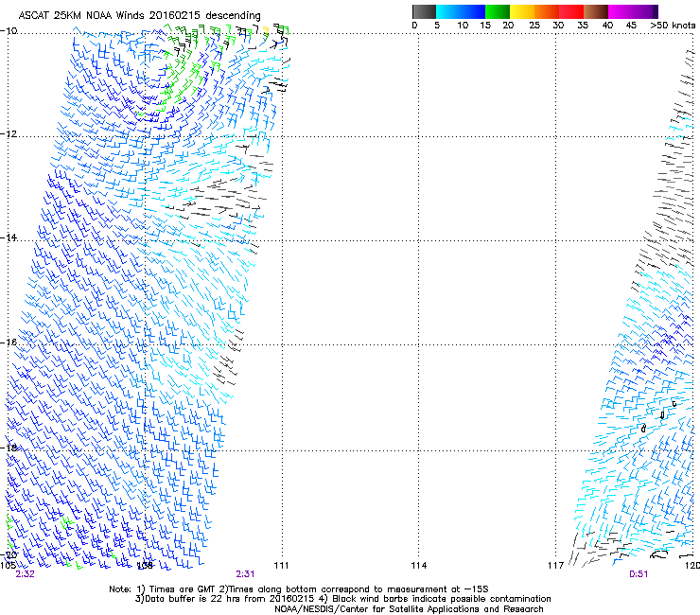This screenshot has height=615, width=700.
Task: Click the '45' legend scale label
Action: tap(631, 26)
